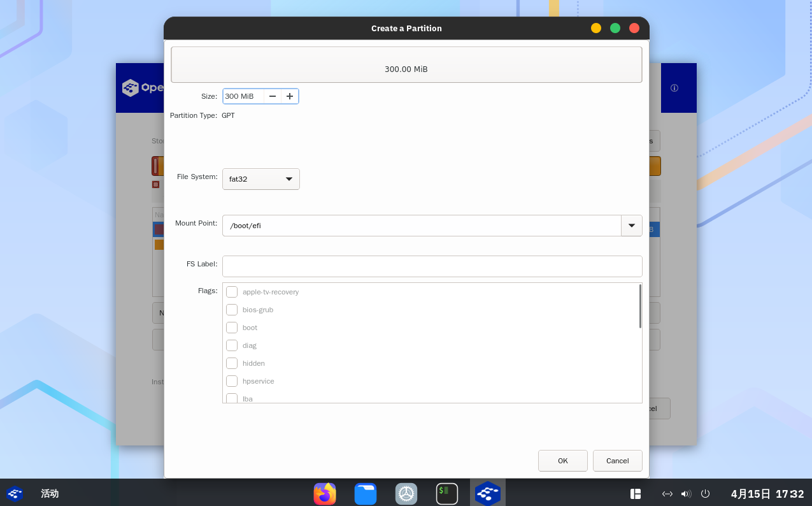Viewport: 812px width, 506px height.
Task: Click the info icon in installer window
Action: tap(674, 88)
